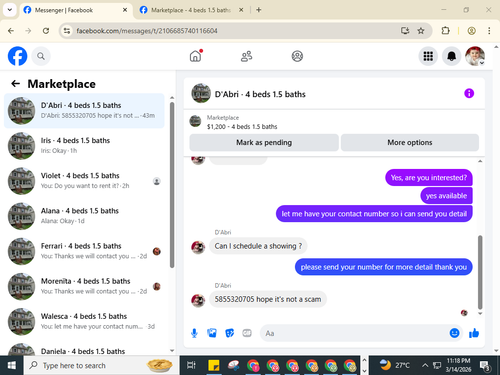Click the conversation list scrollbar
The height and width of the screenshot is (375, 500).
(x=172, y=185)
